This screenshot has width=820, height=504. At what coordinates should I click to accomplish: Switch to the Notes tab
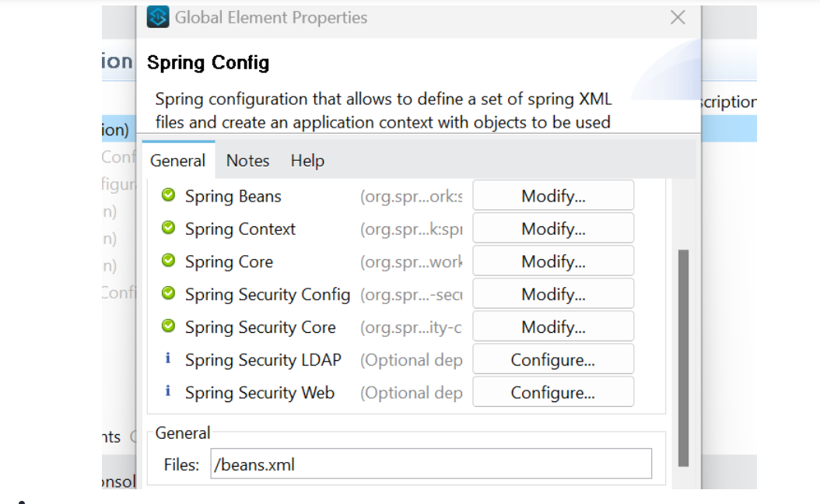(x=247, y=160)
